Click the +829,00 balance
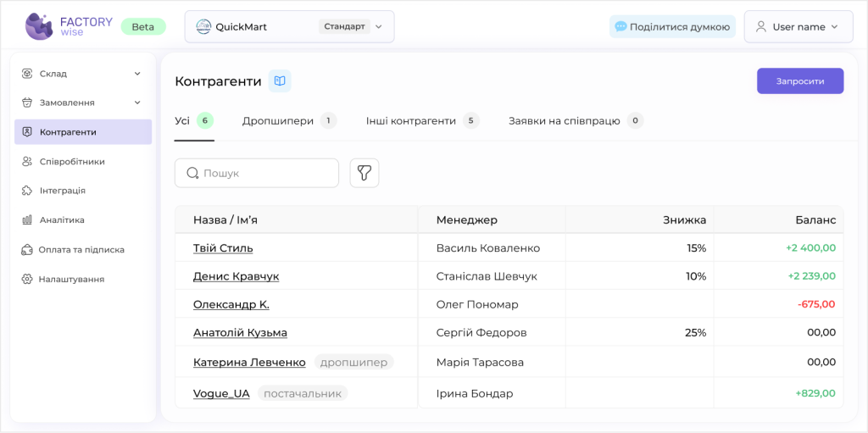868x433 pixels. (x=815, y=394)
